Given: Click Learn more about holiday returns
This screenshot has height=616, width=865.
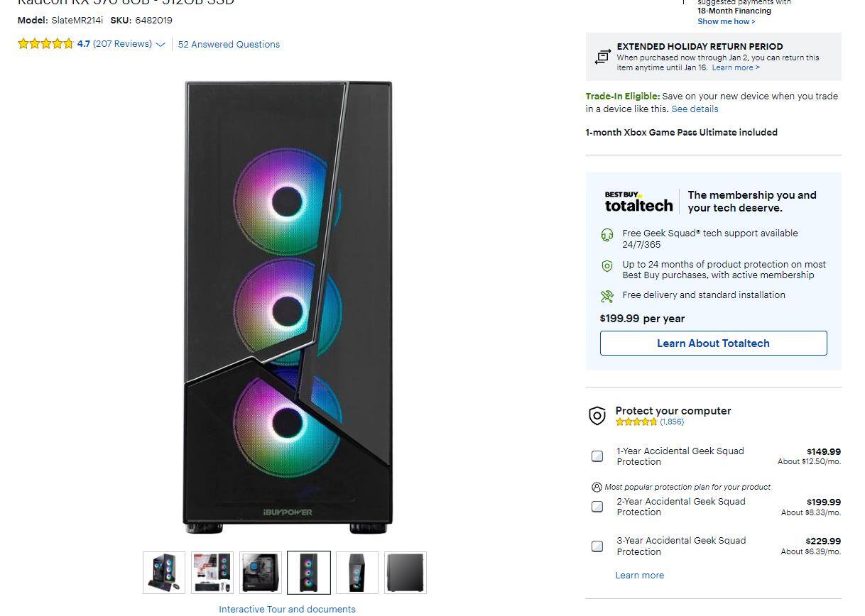Looking at the screenshot, I should click(x=735, y=67).
